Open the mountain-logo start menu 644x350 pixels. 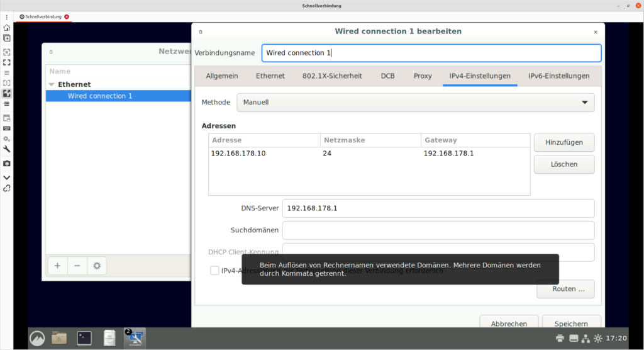tap(37, 338)
